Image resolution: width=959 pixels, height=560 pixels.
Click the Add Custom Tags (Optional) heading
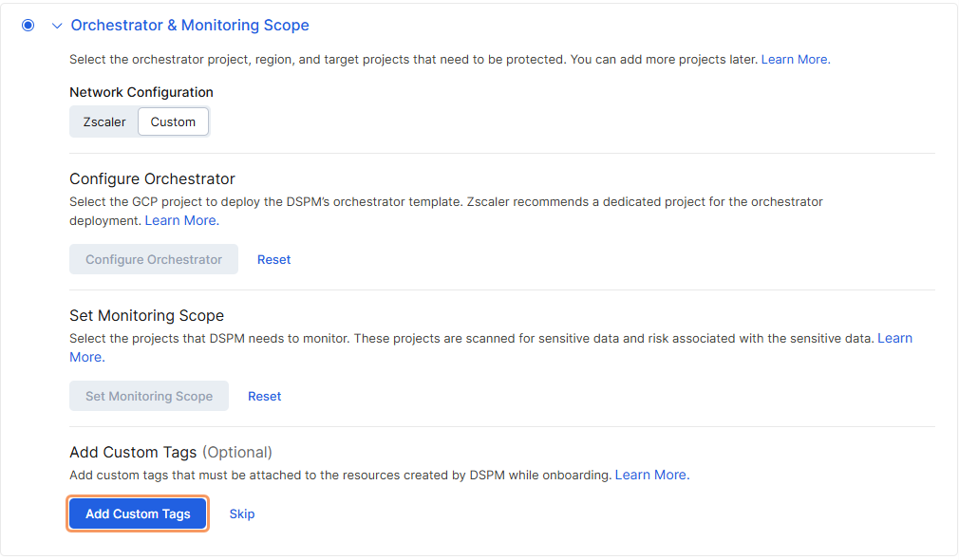pyautogui.click(x=171, y=452)
